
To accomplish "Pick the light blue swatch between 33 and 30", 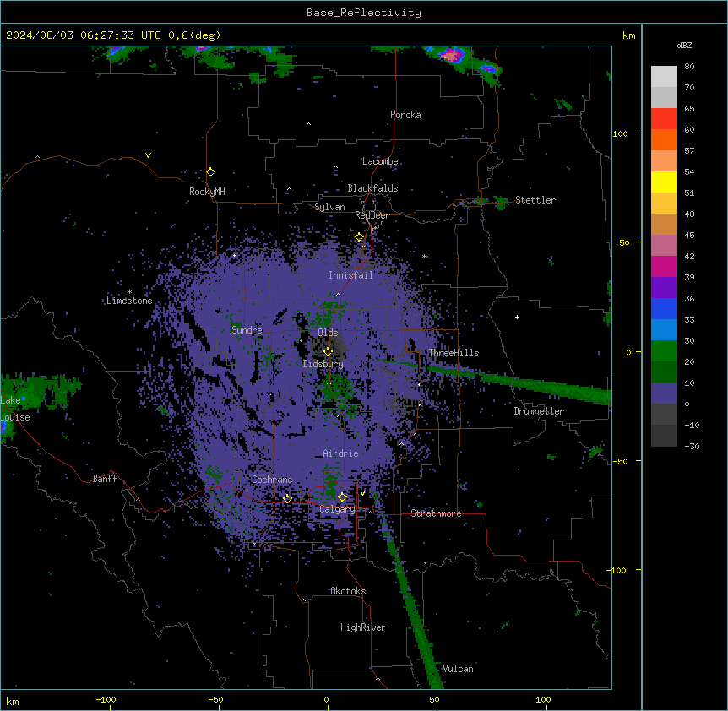I will click(x=664, y=330).
